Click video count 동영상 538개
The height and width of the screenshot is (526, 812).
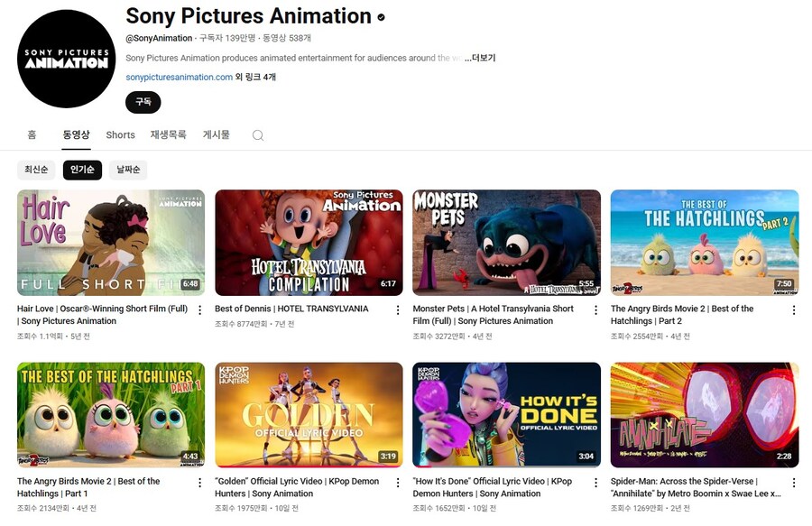click(287, 38)
